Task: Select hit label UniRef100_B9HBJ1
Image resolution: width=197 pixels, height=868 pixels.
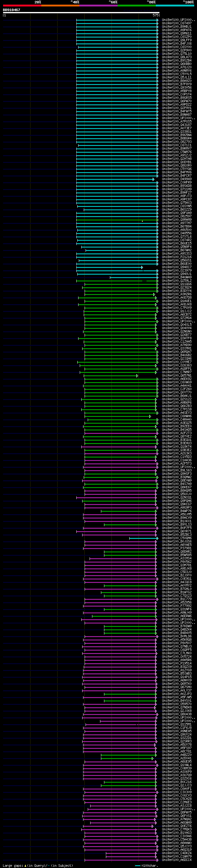Action: [177, 26]
